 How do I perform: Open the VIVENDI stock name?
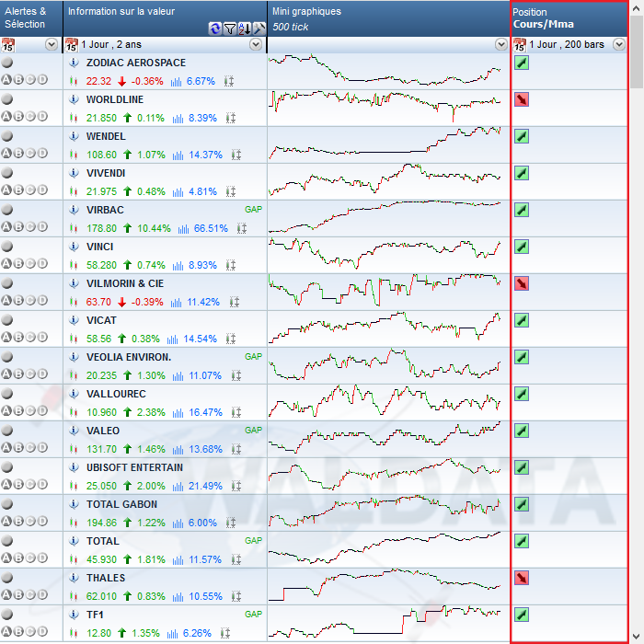pos(106,173)
